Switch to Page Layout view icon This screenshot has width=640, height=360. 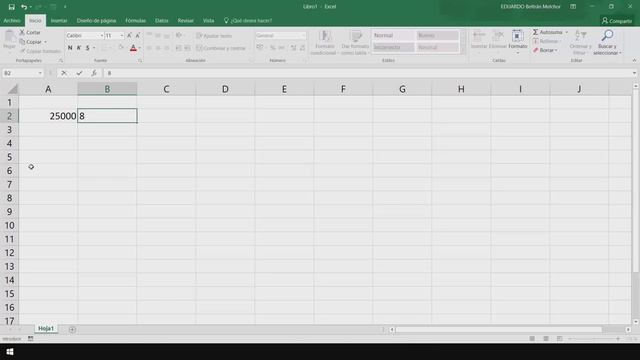click(x=546, y=339)
